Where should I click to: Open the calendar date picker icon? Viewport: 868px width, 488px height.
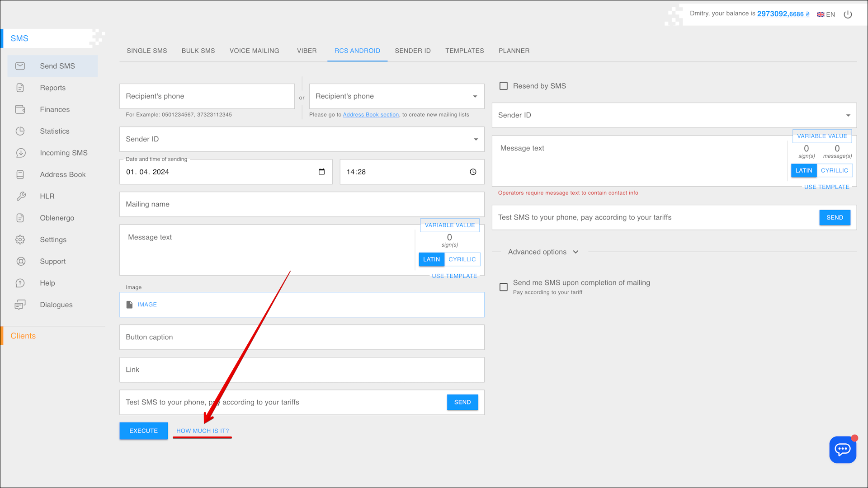tap(321, 172)
